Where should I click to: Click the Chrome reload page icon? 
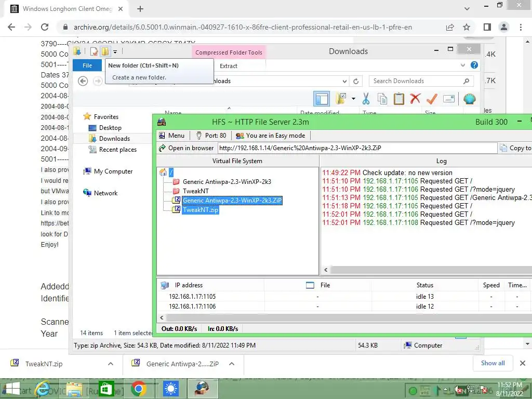(45, 27)
